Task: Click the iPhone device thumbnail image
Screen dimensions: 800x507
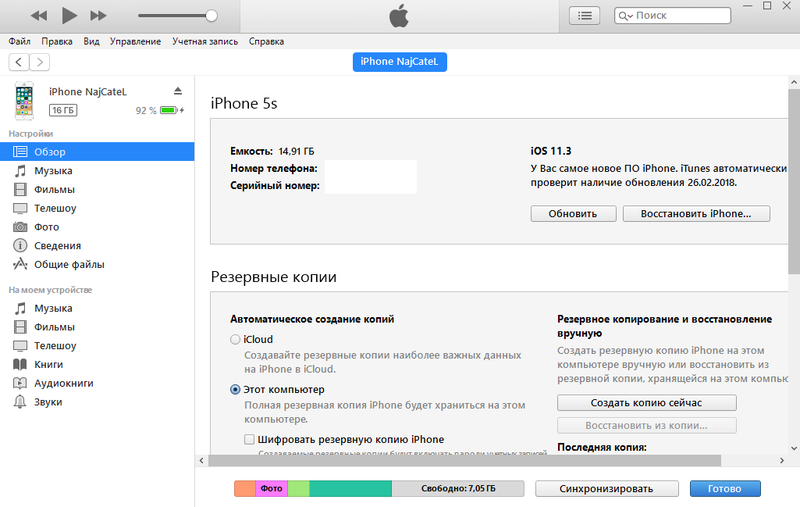Action: coord(24,100)
